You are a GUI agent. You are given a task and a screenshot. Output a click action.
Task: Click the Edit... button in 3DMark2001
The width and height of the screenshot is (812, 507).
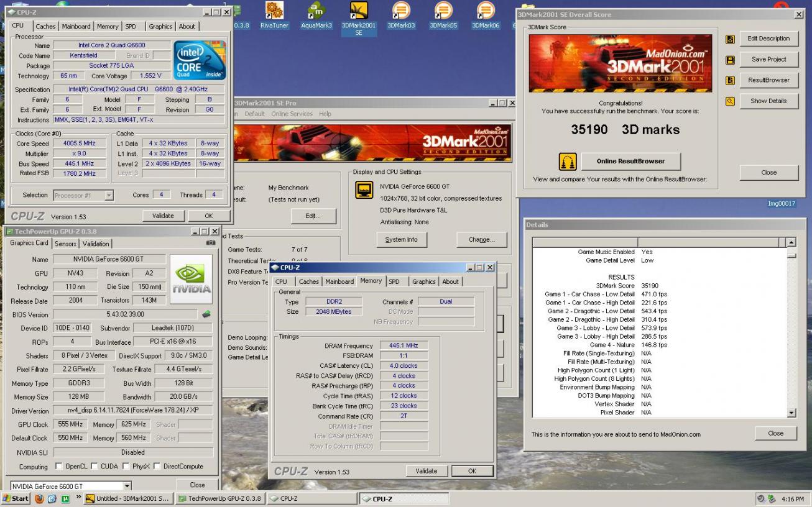pos(313,216)
